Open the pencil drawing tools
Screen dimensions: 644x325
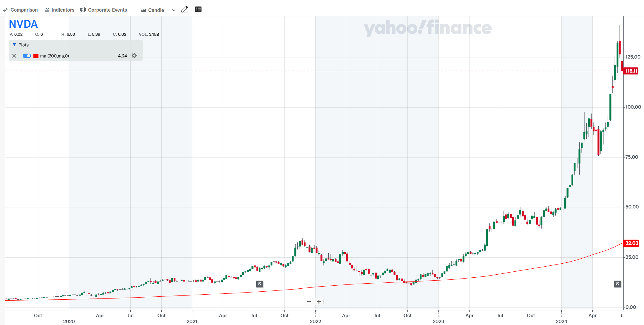(x=185, y=10)
